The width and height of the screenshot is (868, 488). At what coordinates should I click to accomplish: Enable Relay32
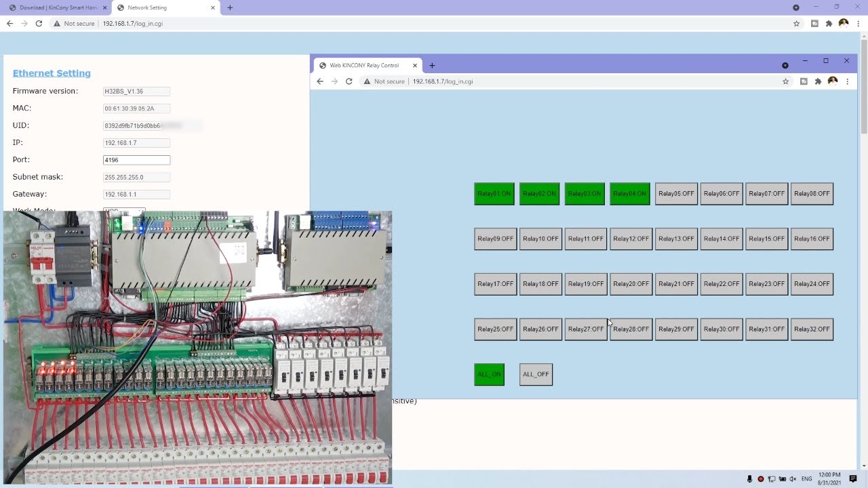point(812,329)
